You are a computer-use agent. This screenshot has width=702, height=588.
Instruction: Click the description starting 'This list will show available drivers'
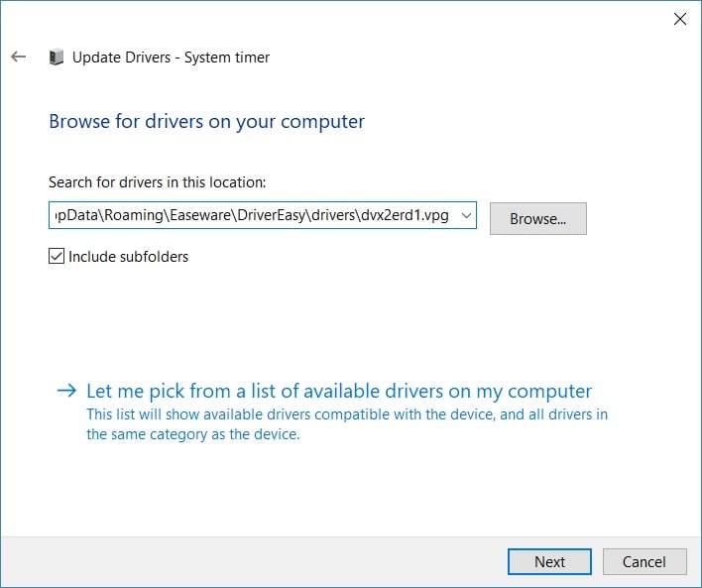point(347,424)
